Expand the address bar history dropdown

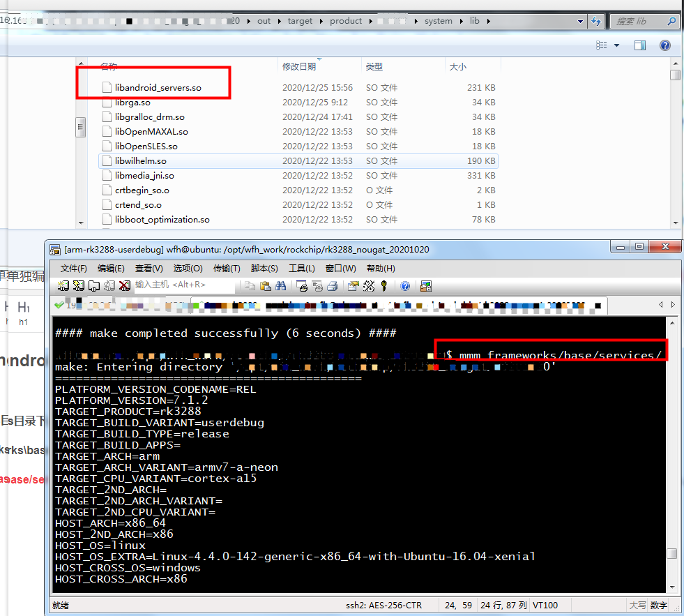(x=581, y=21)
